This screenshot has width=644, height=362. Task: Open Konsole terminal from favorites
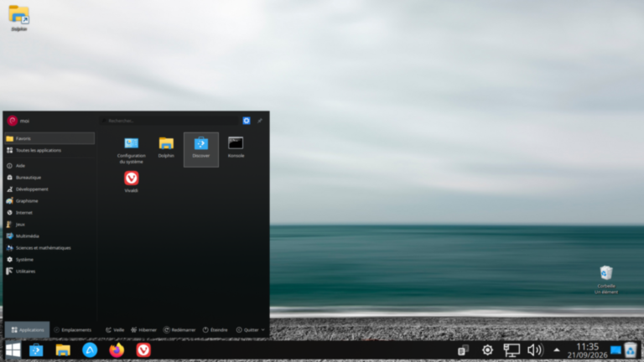tap(236, 147)
